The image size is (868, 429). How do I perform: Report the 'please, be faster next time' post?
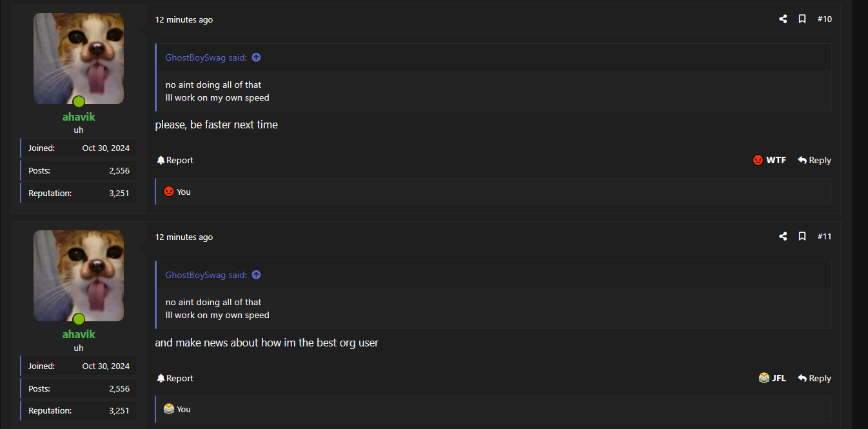(175, 160)
